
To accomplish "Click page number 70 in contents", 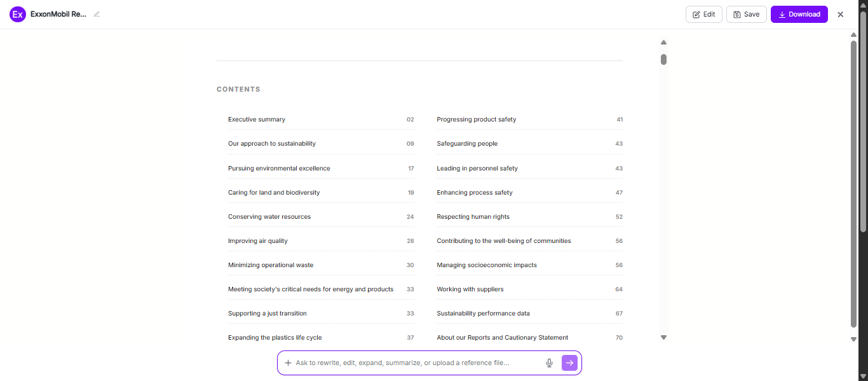I will point(619,338).
